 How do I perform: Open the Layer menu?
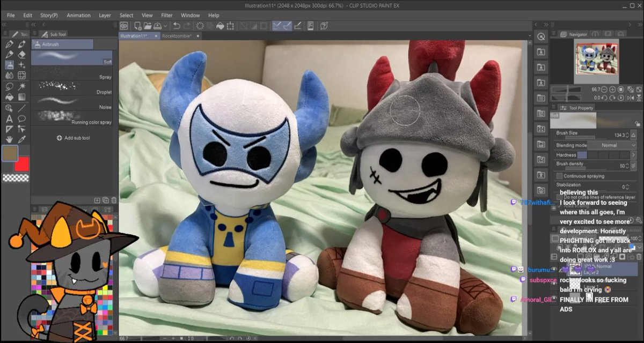point(105,16)
